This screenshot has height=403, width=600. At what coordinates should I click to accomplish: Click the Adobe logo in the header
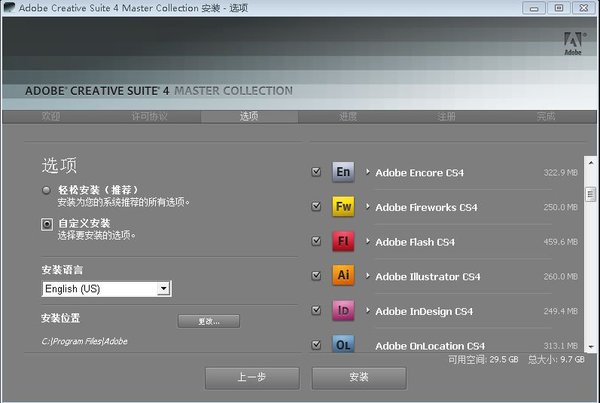click(573, 43)
